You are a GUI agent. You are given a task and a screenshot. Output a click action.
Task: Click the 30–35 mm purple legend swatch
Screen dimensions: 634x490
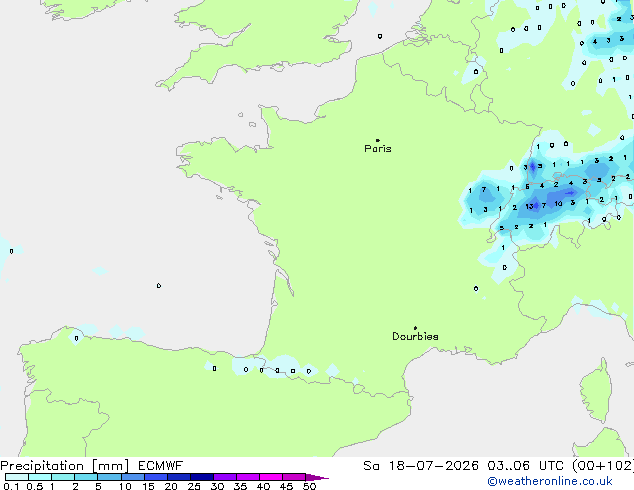point(225,477)
